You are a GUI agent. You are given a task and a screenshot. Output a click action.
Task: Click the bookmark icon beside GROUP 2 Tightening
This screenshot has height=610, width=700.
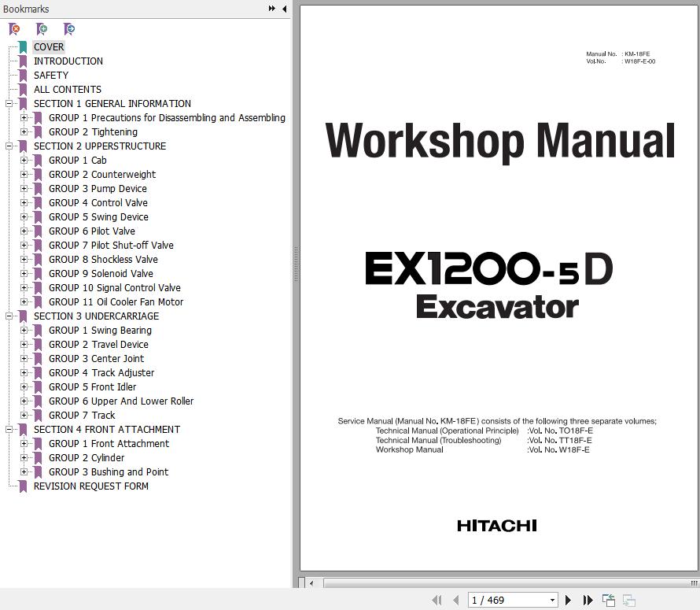tap(38, 132)
